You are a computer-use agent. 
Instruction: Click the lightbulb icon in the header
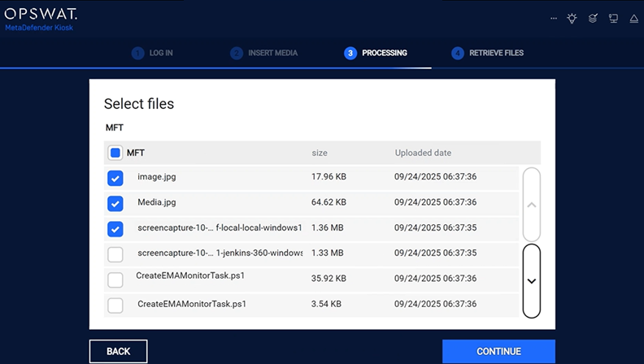(572, 18)
